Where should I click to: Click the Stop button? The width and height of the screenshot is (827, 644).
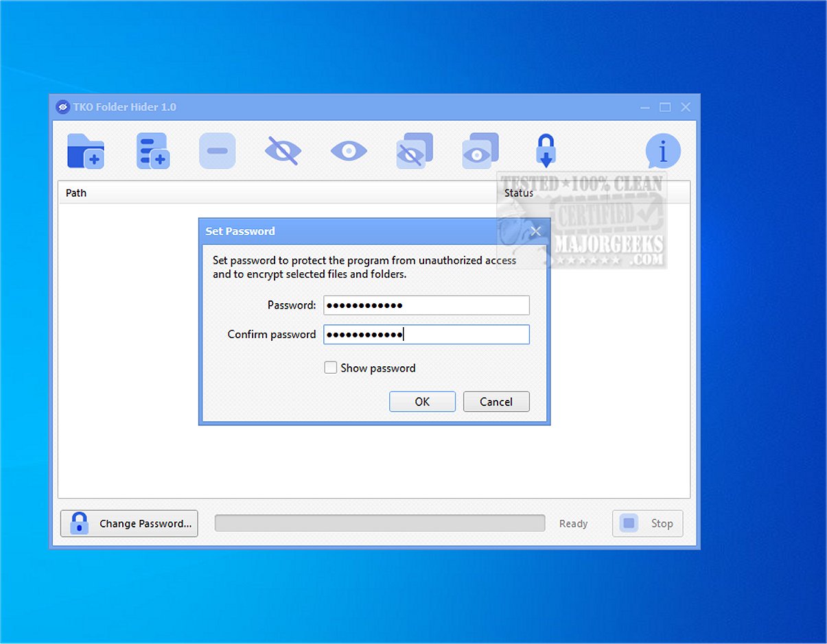coord(648,523)
